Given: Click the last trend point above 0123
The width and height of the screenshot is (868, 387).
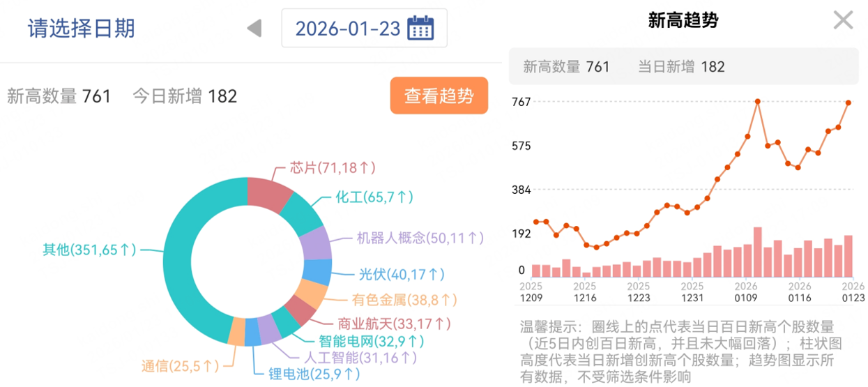Looking at the screenshot, I should pos(848,103).
